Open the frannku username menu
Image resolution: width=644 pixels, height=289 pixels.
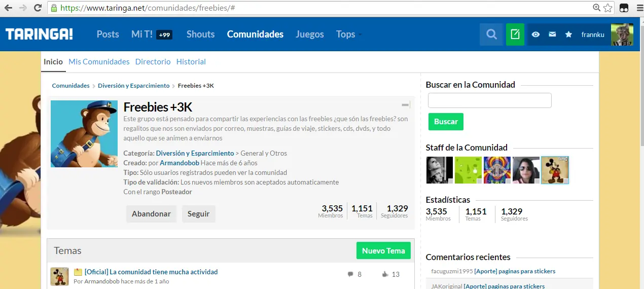[x=593, y=34]
